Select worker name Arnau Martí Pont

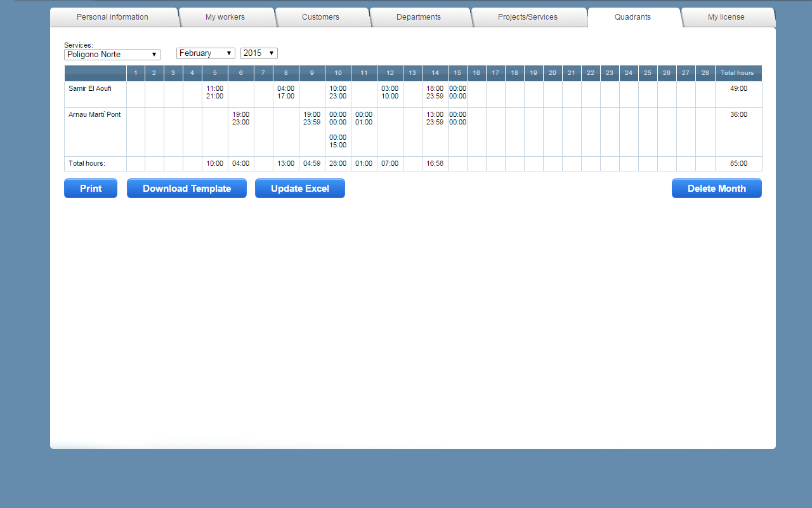pyautogui.click(x=95, y=114)
